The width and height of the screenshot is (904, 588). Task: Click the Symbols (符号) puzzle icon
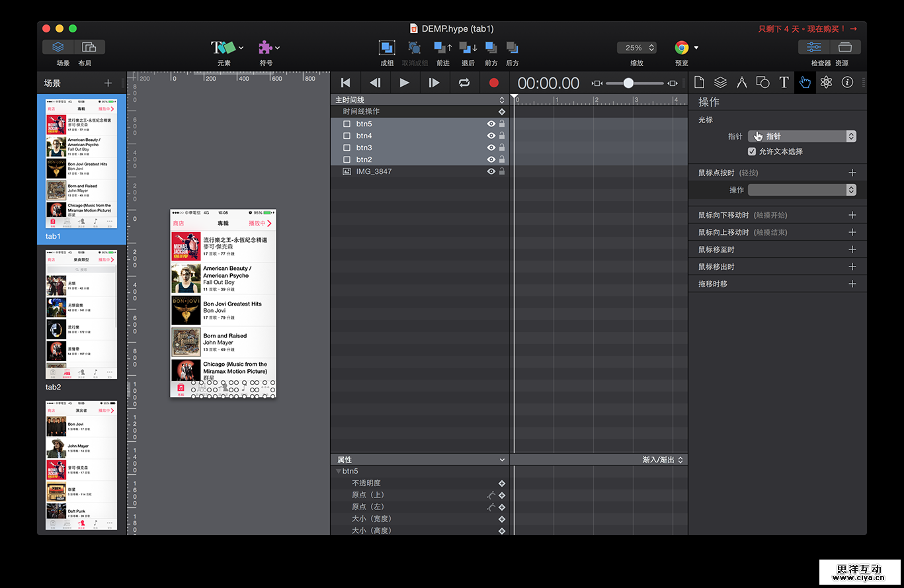click(x=265, y=48)
